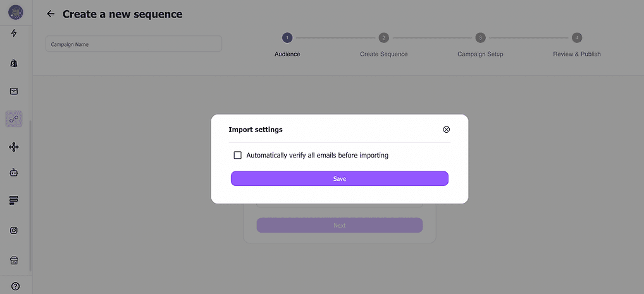Screen dimensions: 644x294
Task: Save the import settings
Action: point(340,179)
